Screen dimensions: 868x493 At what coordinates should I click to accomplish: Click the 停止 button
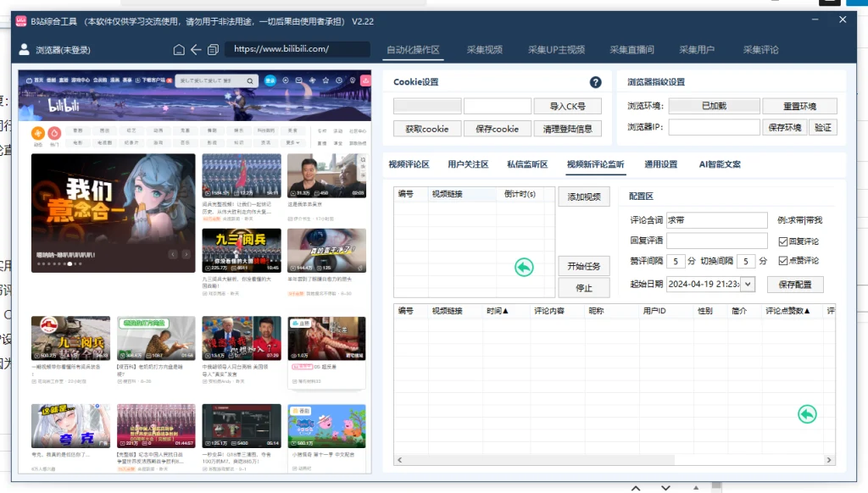584,288
